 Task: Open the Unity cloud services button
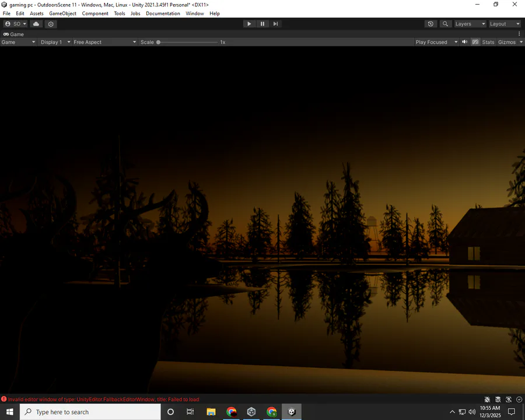(36, 24)
